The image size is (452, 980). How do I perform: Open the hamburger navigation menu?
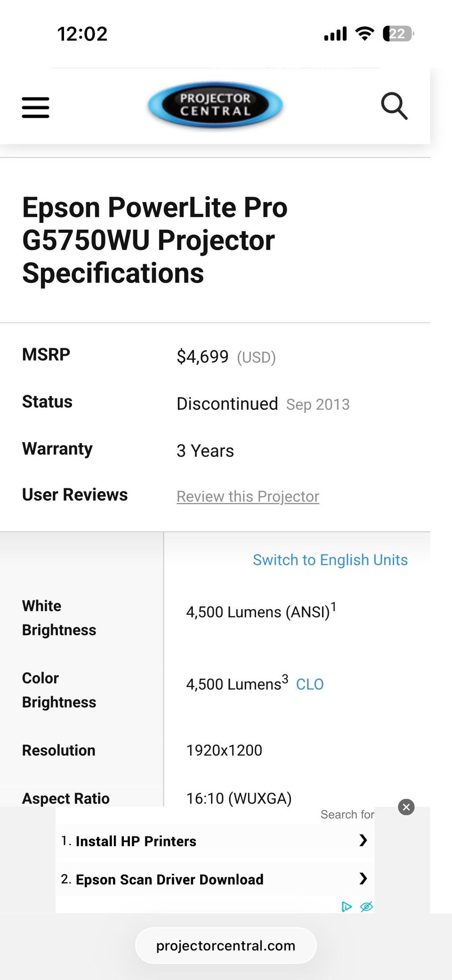click(x=35, y=107)
